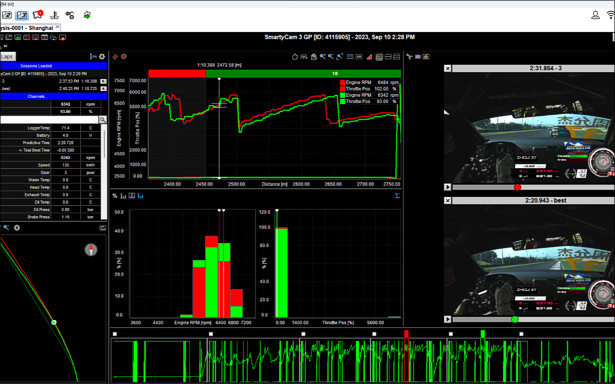This screenshot has width=615, height=384.
Task: Open the notifications icon with red badge
Action: [38, 15]
